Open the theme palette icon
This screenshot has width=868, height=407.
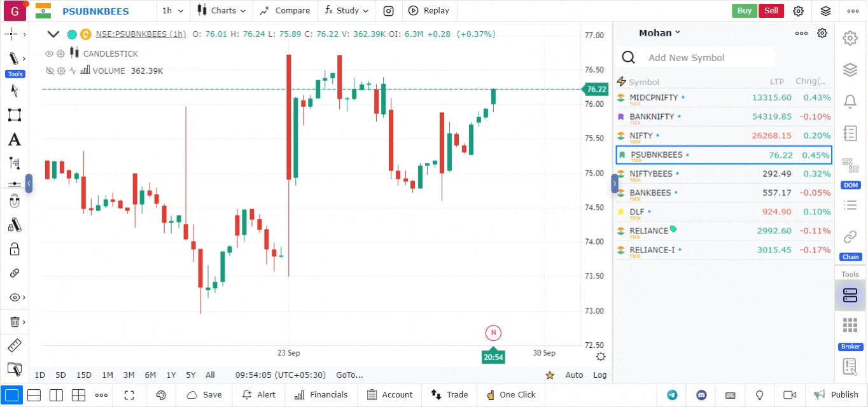161,395
